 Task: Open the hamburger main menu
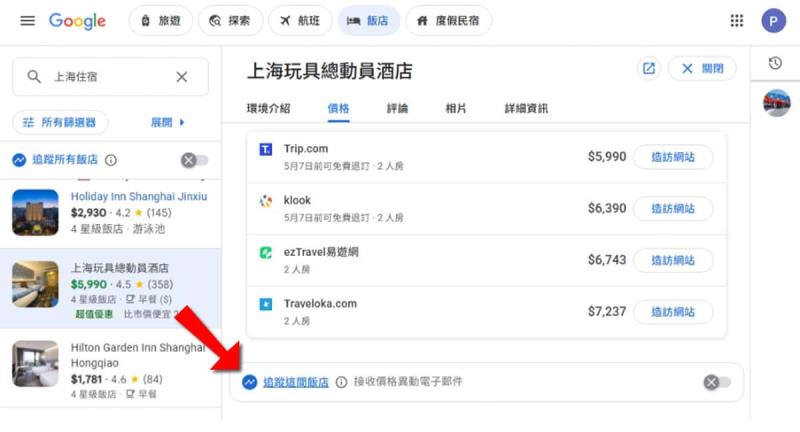coord(28,21)
